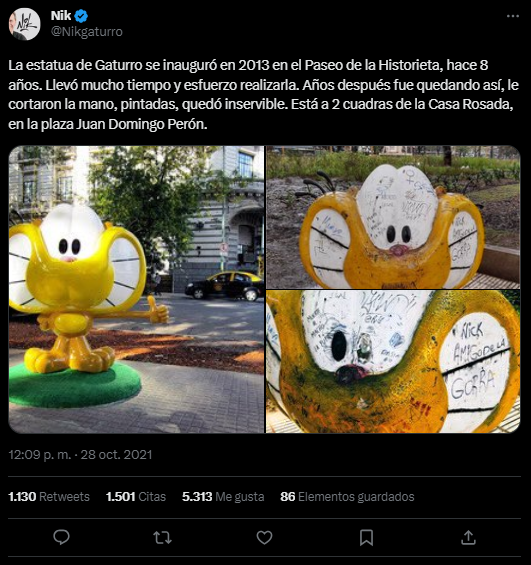Click the blue verified badge

click(x=81, y=16)
